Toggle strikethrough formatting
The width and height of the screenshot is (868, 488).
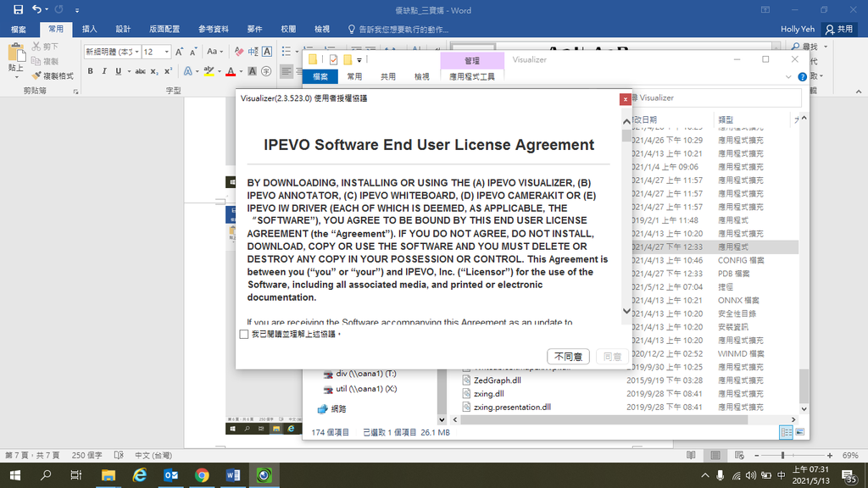point(141,71)
